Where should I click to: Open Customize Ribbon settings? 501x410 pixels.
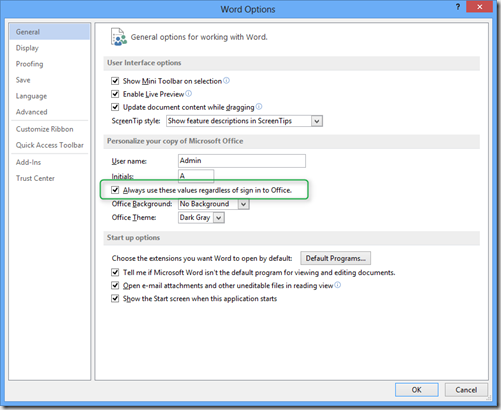tap(50, 129)
